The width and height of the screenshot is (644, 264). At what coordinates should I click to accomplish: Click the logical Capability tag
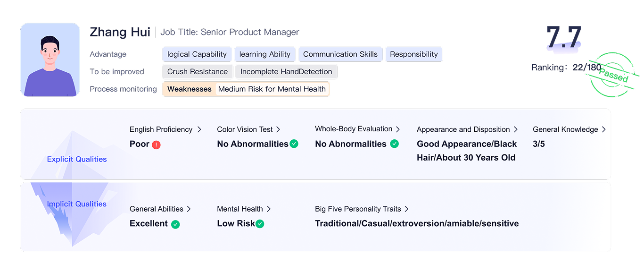[x=197, y=54]
